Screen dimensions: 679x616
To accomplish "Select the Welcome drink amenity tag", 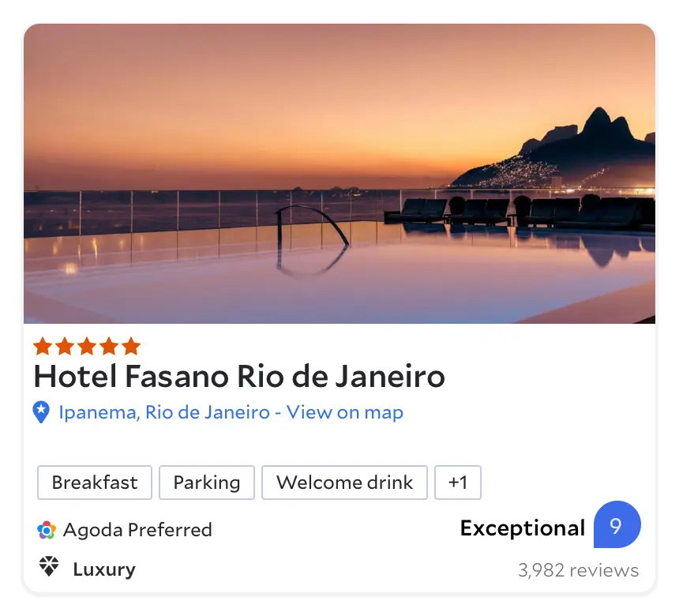I will [x=345, y=483].
